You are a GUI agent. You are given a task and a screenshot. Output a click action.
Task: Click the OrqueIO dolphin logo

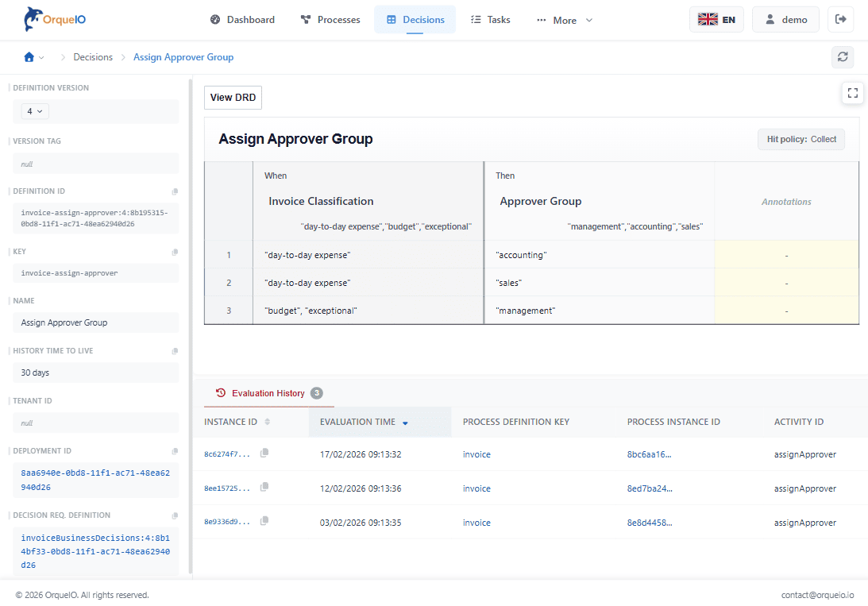tap(54, 19)
